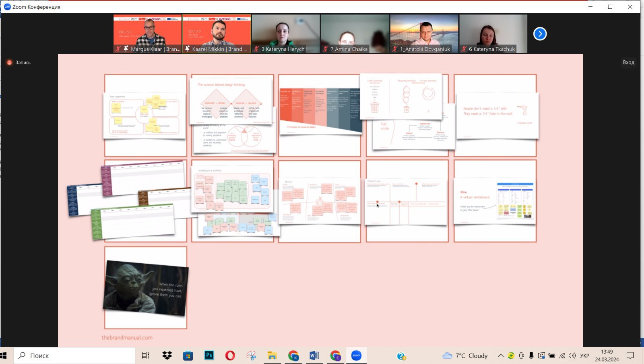Open Microsoft Store from taskbar
Viewport: 644px width, 364px height.
(188, 356)
